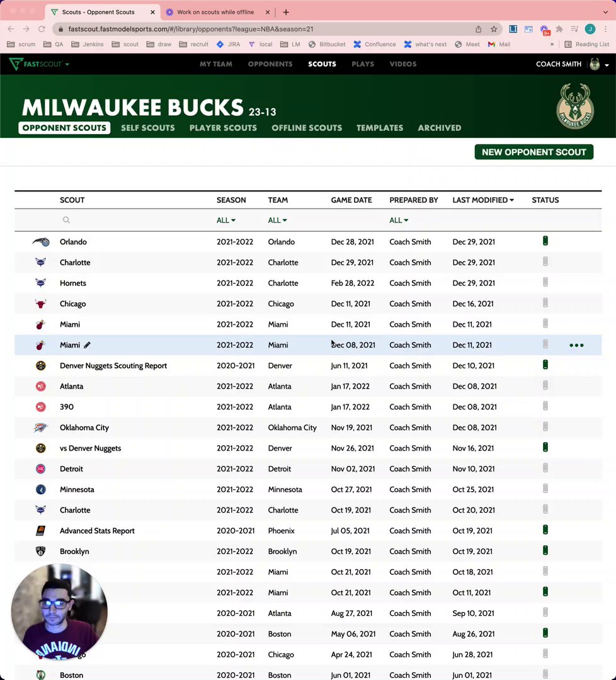Expand the browser tab search chevron

(x=605, y=12)
